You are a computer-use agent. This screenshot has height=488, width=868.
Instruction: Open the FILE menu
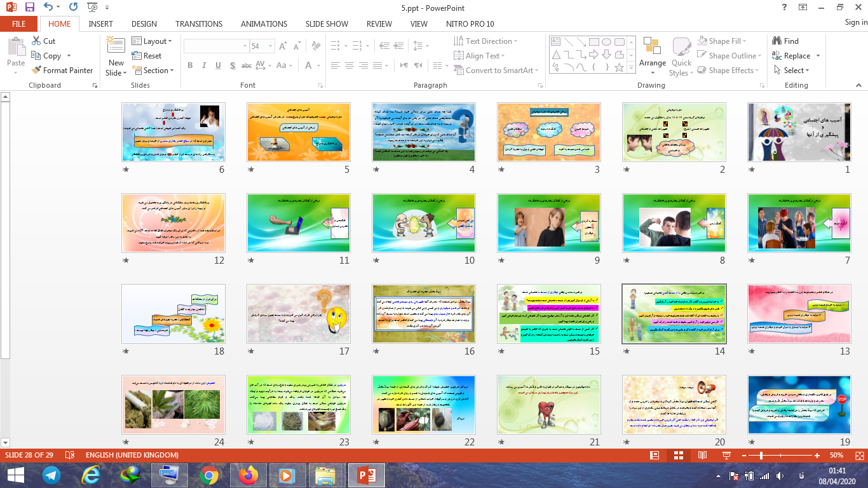[19, 24]
